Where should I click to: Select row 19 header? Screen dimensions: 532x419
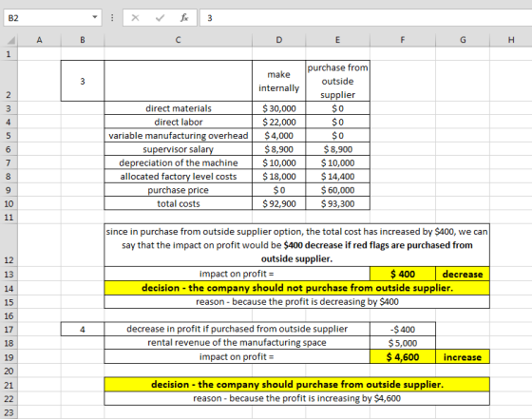pos(9,357)
